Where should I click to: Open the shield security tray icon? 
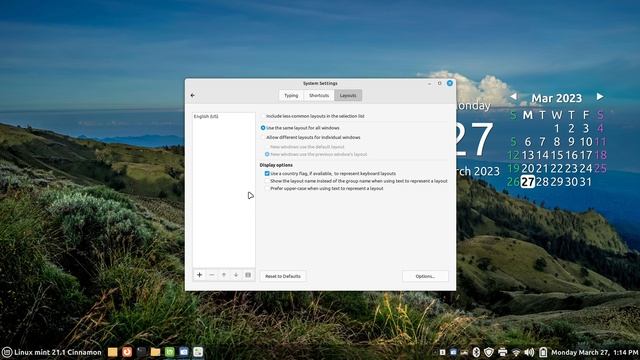489,352
